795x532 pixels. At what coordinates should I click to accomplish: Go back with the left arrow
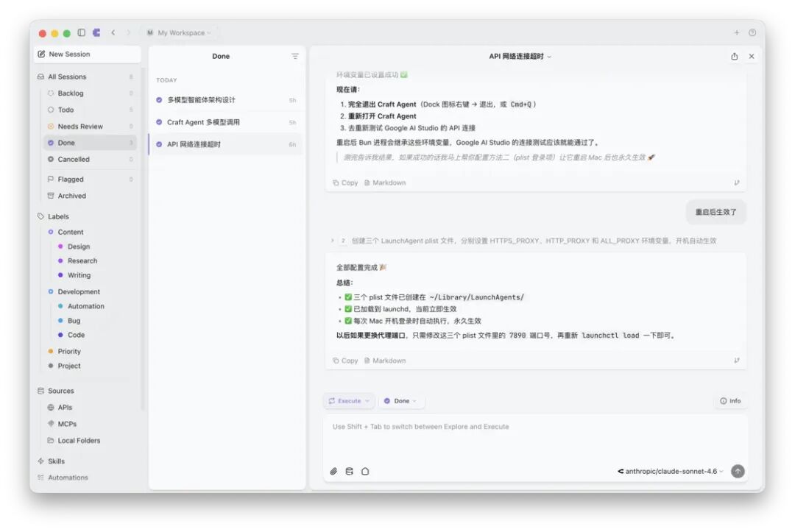coord(113,32)
